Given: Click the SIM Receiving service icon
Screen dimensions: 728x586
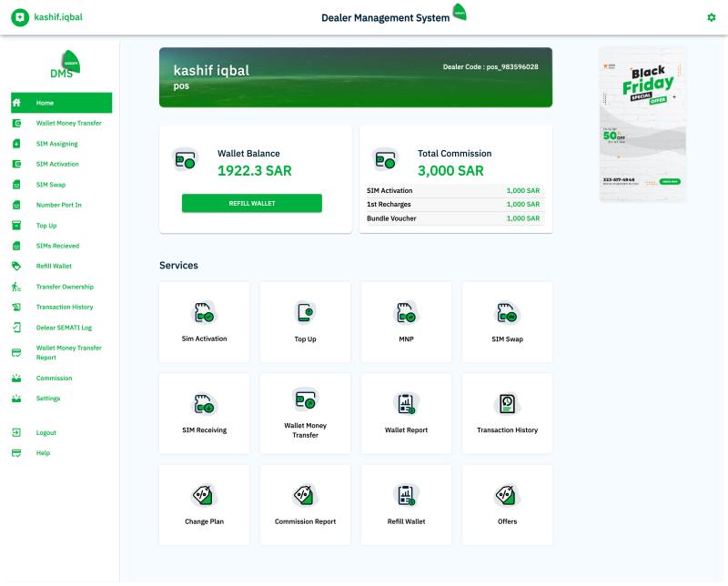Looking at the screenshot, I should [204, 404].
